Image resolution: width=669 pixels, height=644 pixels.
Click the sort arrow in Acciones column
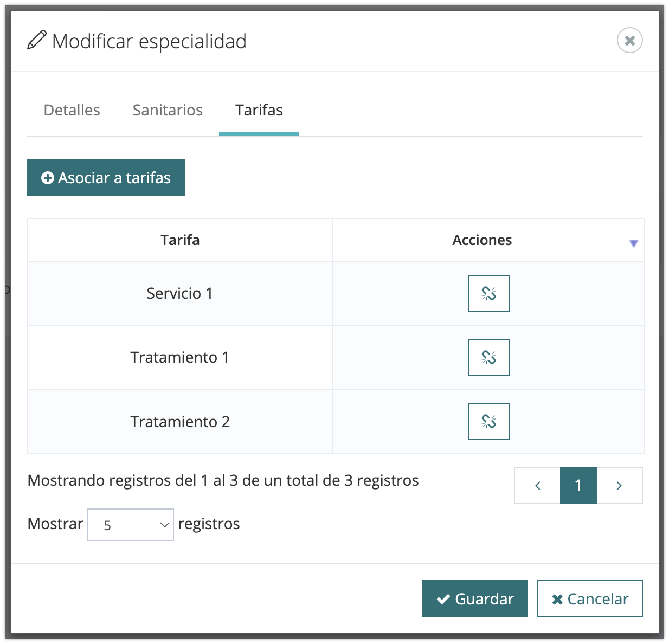tap(633, 243)
